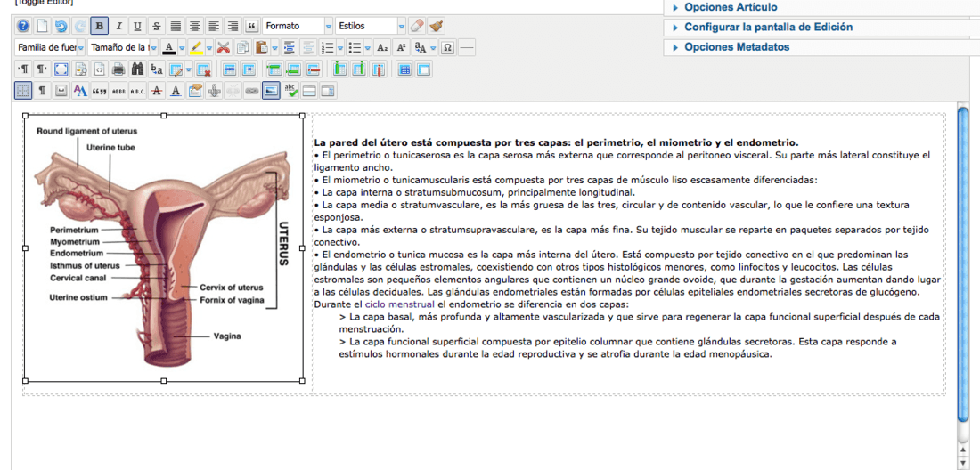980x470 pixels.
Task: Open the Tamaño de la fuente dropdown
Action: 123,47
